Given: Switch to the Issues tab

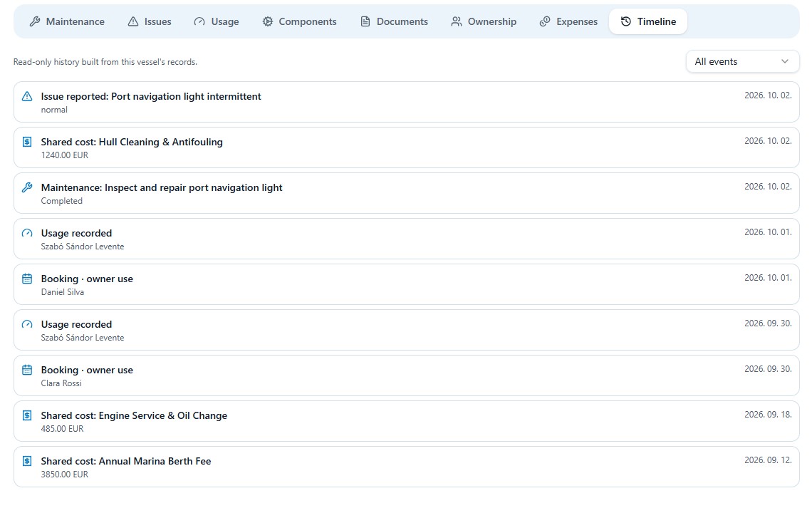Looking at the screenshot, I should (150, 21).
